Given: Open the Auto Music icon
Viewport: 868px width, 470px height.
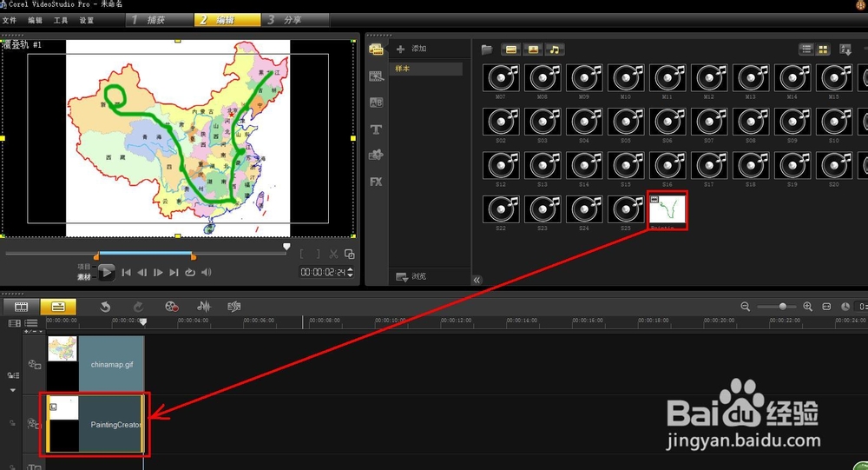Looking at the screenshot, I should pyautogui.click(x=234, y=307).
